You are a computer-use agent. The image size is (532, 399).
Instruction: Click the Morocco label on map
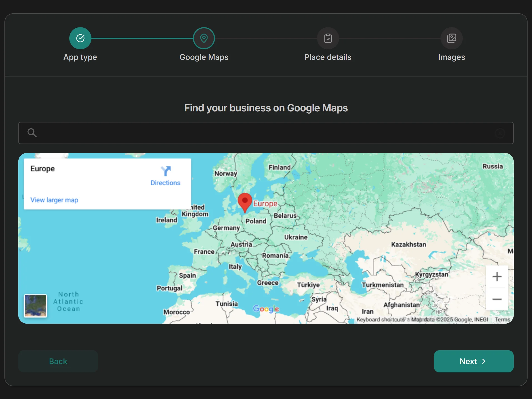click(177, 312)
